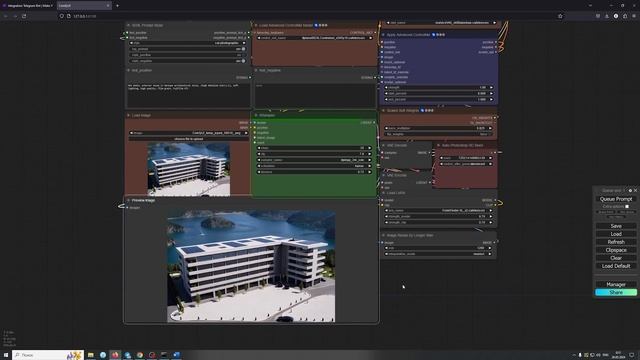Collapse the KSampler node
The image size is (640, 360).
click(x=256, y=116)
